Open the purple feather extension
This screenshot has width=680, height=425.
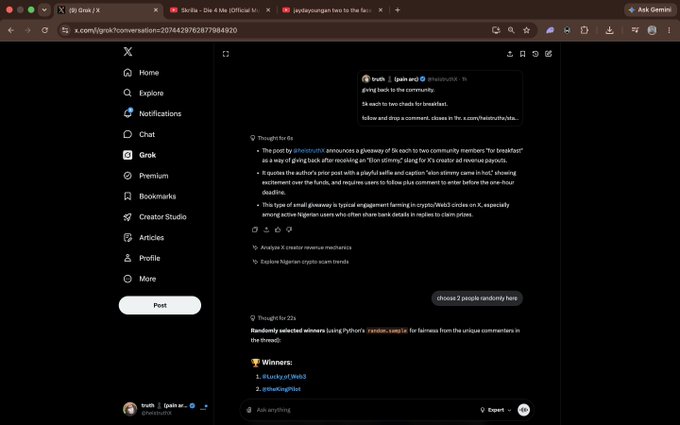[x=550, y=30]
